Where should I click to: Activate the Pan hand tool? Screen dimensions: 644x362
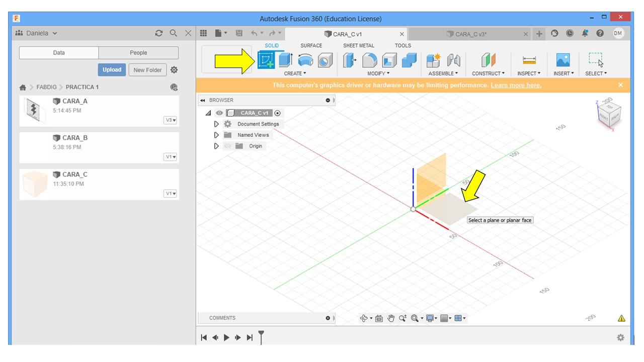pos(390,318)
